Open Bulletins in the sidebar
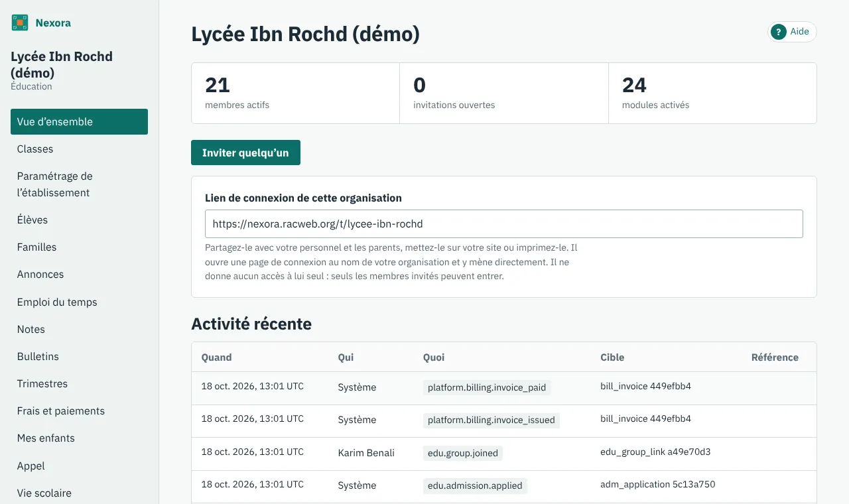The width and height of the screenshot is (849, 504). [x=79, y=356]
